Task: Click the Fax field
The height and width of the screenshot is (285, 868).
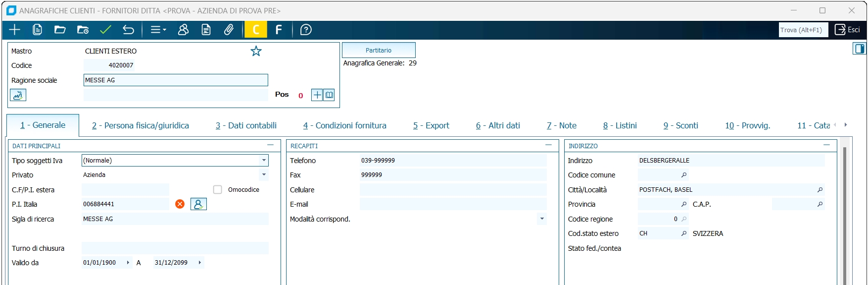Action: pos(453,174)
